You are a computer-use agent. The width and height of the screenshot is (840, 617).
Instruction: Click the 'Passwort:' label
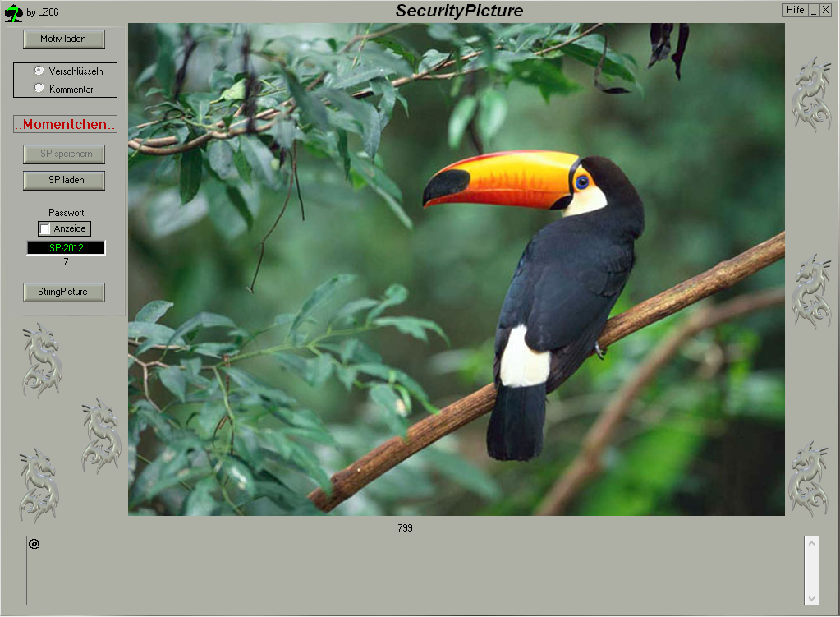pyautogui.click(x=67, y=213)
